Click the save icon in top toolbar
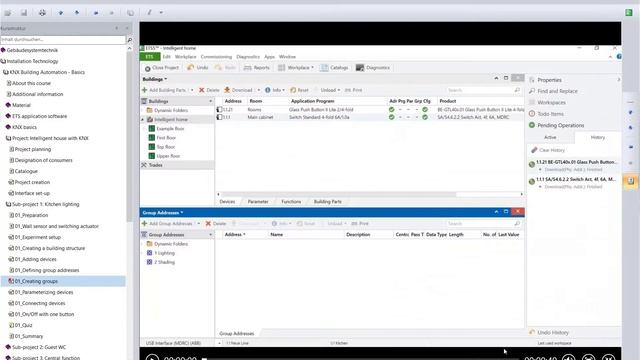Image resolution: width=640 pixels, height=360 pixels. click(24, 13)
